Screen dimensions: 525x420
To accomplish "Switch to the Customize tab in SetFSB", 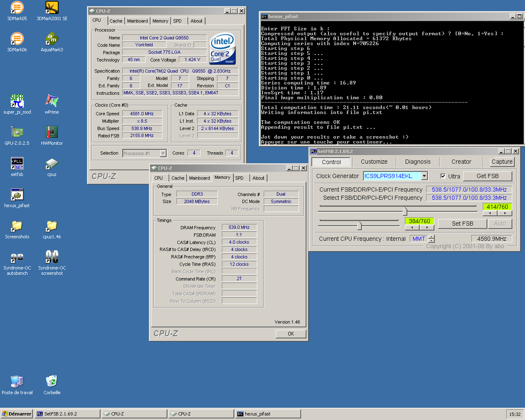I will pos(374,162).
